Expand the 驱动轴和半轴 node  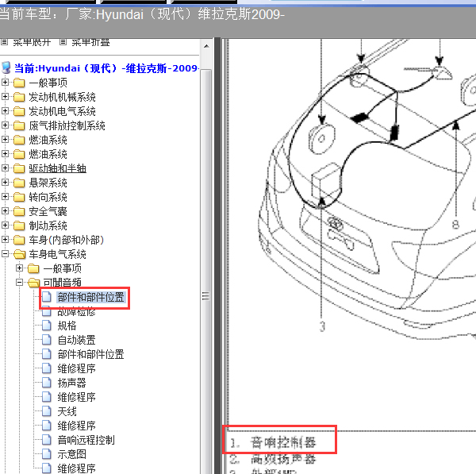click(x=5, y=168)
